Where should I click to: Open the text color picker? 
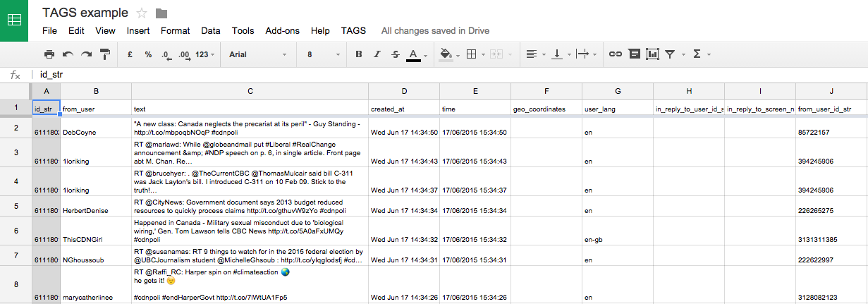click(x=416, y=54)
